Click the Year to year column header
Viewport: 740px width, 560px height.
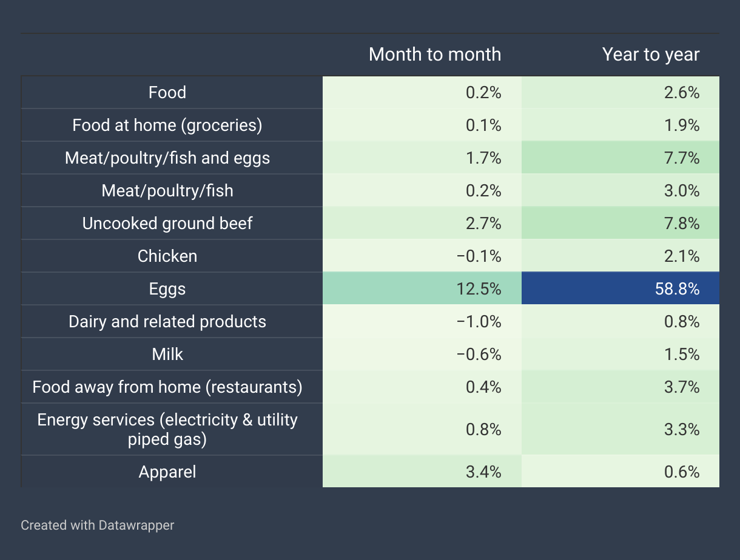[x=651, y=55]
